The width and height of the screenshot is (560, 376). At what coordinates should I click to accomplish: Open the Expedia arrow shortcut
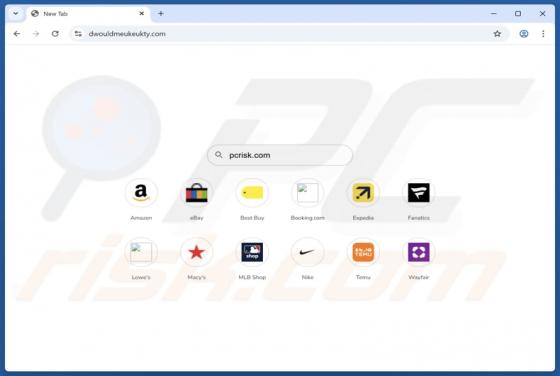tap(363, 193)
